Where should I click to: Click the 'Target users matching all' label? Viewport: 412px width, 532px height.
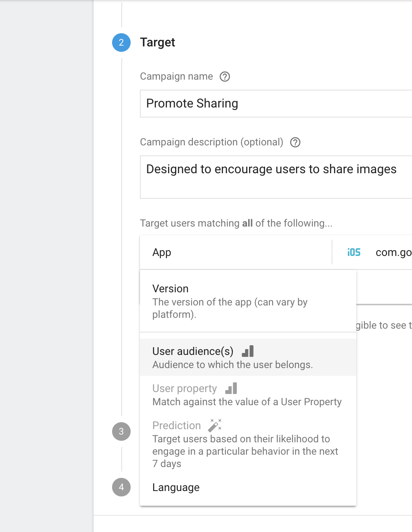[236, 223]
